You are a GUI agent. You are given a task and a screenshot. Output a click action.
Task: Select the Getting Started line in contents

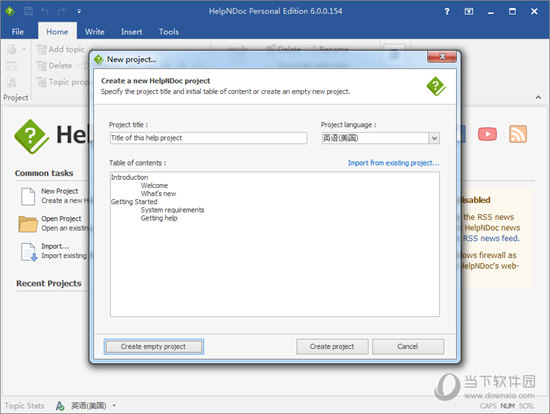(134, 202)
